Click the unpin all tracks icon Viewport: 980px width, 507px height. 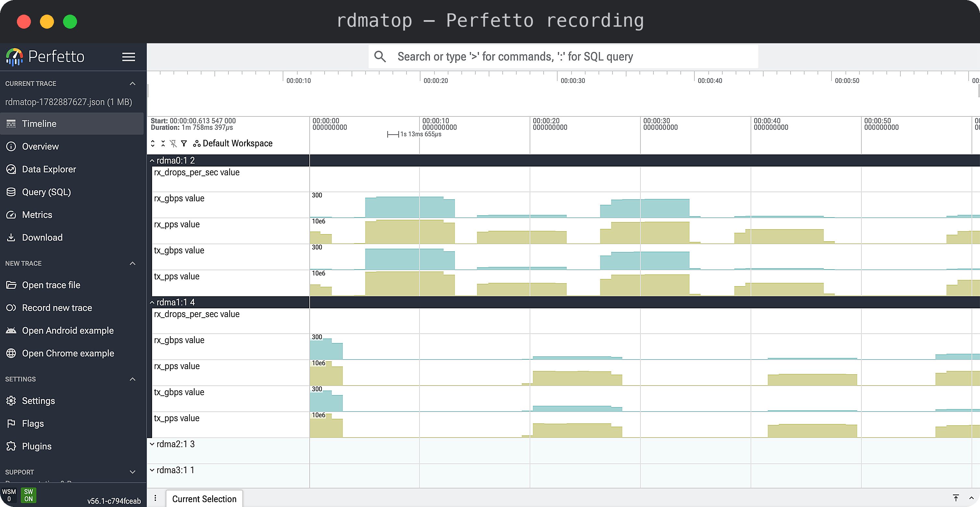pyautogui.click(x=174, y=143)
